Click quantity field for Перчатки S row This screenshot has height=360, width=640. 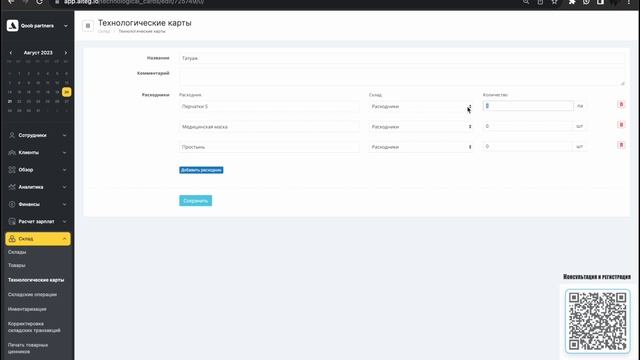coord(528,106)
